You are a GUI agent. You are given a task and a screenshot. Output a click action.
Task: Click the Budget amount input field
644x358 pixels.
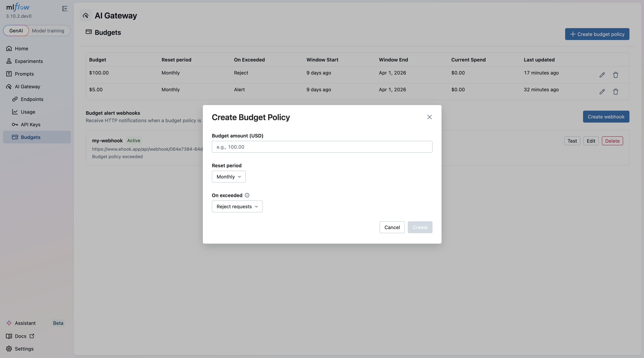[322, 147]
